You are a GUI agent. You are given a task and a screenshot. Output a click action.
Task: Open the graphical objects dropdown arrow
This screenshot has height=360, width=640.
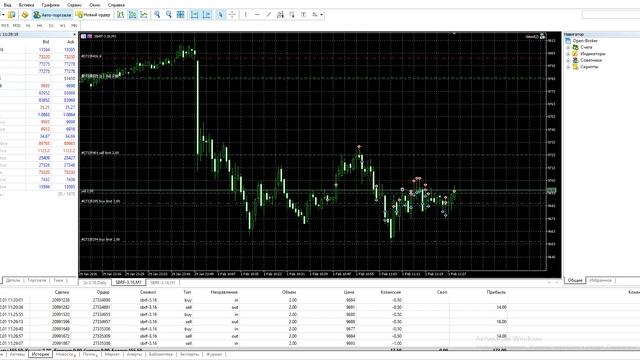pyautogui.click(x=322, y=15)
